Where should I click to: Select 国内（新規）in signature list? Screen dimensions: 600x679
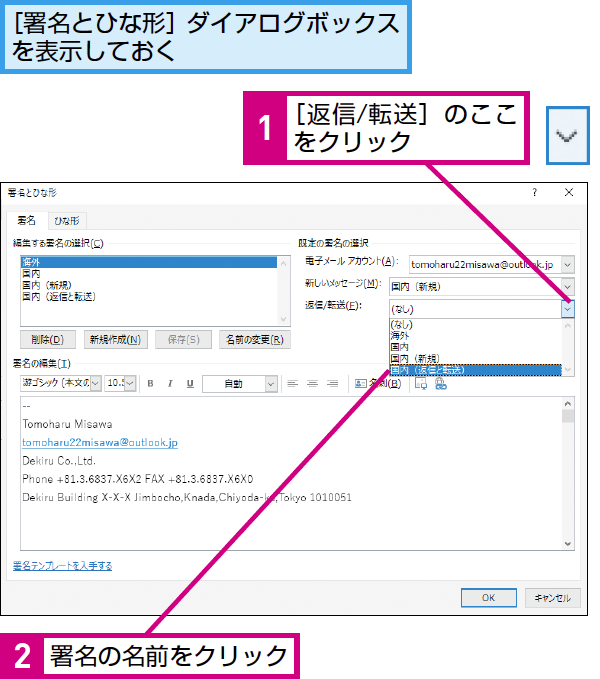coord(47,285)
